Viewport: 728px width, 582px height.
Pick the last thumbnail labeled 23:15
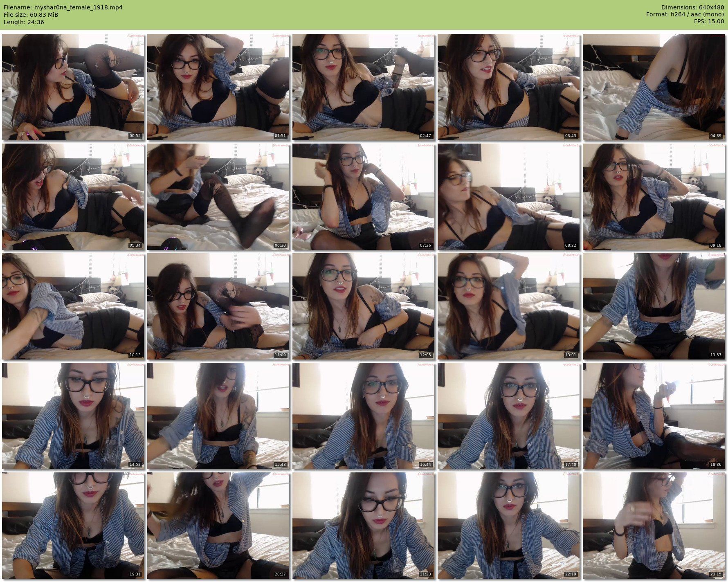[x=654, y=526]
